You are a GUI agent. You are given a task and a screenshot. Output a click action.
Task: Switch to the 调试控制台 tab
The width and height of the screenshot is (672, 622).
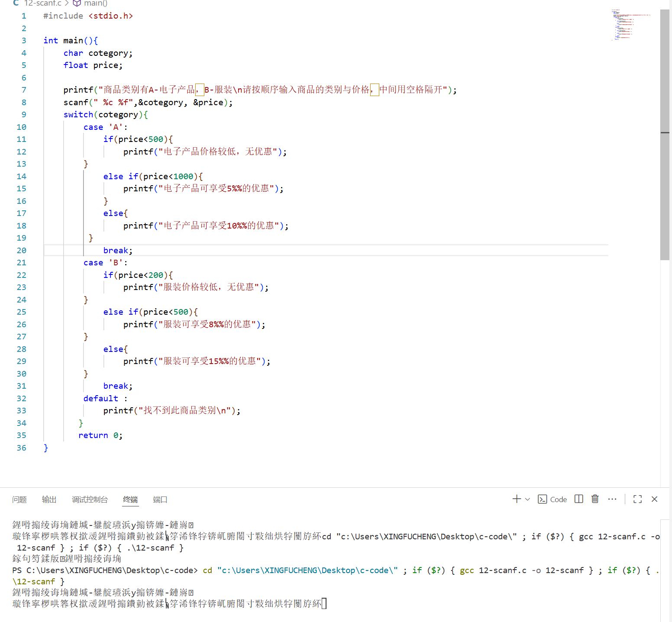tap(90, 500)
